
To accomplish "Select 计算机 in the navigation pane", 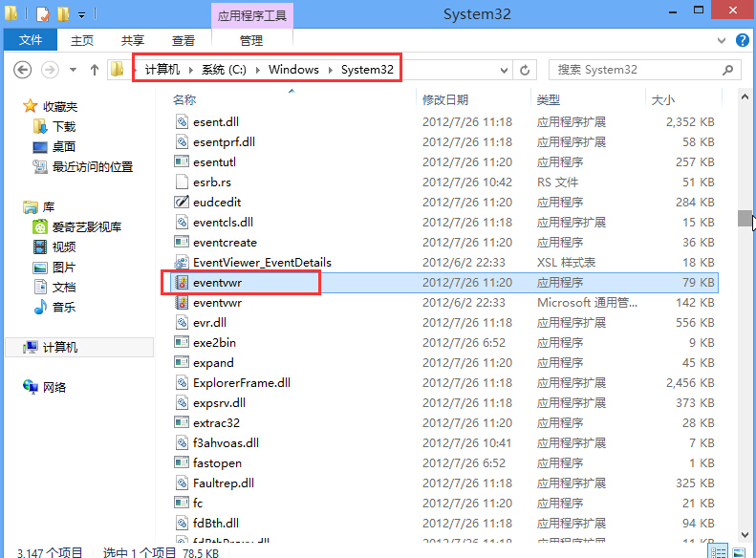I will point(59,348).
